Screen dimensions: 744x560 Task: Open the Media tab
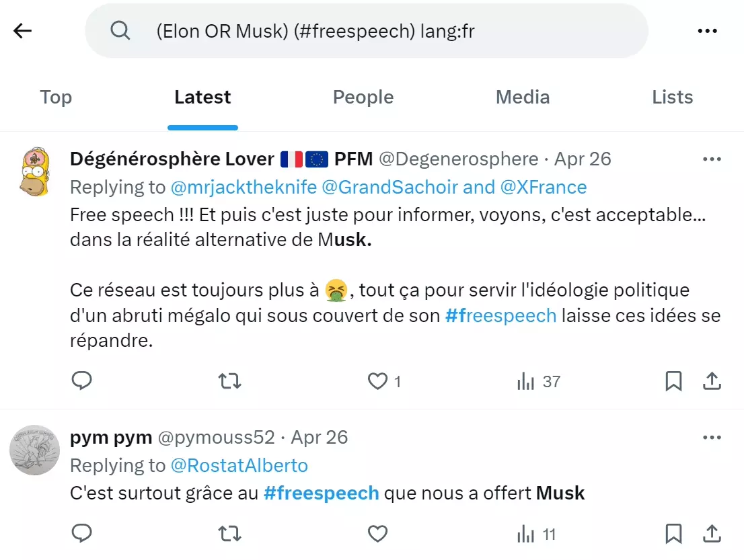(x=523, y=97)
